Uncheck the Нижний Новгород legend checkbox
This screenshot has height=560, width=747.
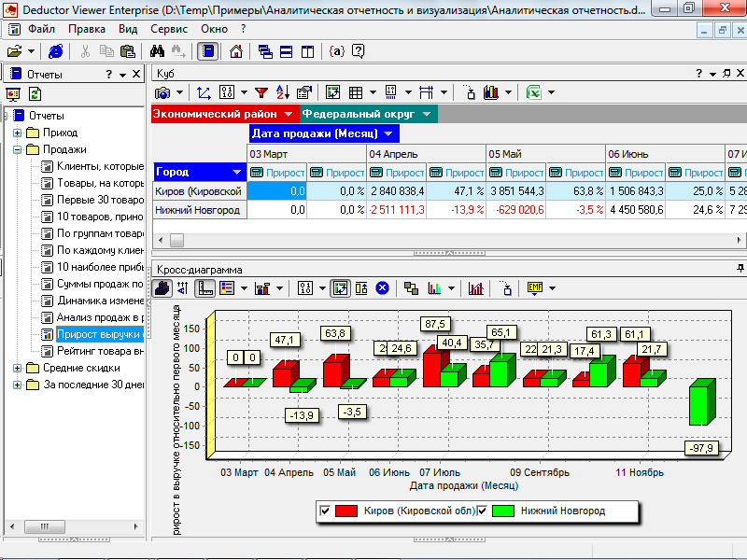(484, 511)
